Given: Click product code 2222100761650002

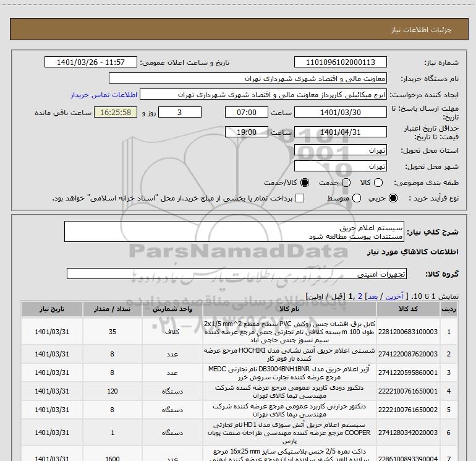Looking at the screenshot, I should point(408,410).
